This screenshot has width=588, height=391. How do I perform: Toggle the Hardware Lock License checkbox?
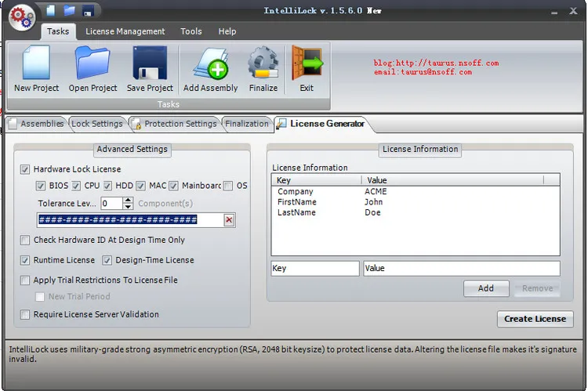pos(25,169)
